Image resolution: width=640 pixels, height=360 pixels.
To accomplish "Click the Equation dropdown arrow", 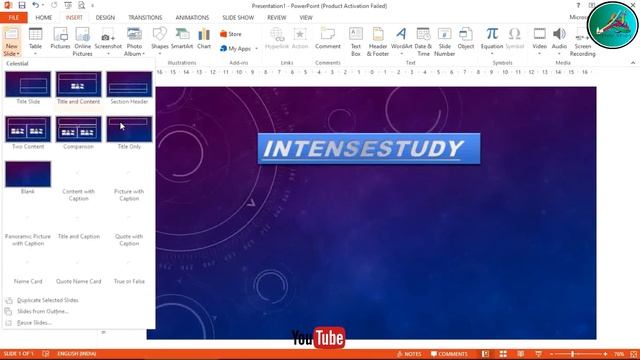I will click(x=492, y=53).
